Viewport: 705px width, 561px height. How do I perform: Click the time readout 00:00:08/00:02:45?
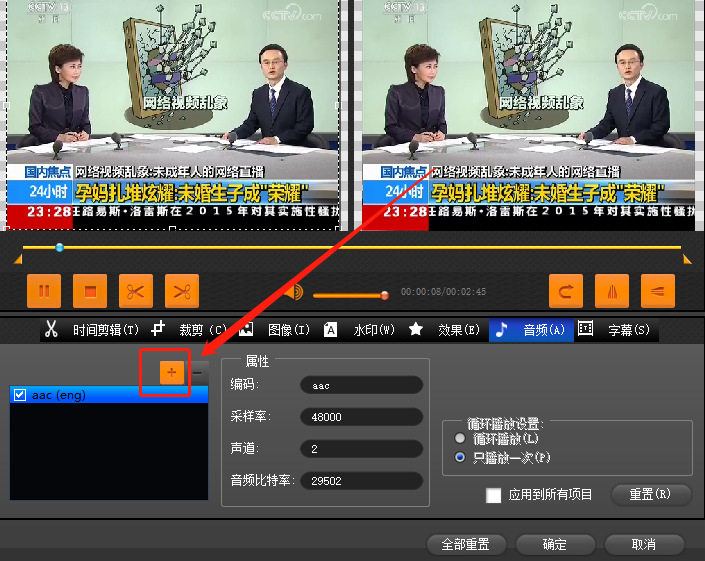[443, 292]
